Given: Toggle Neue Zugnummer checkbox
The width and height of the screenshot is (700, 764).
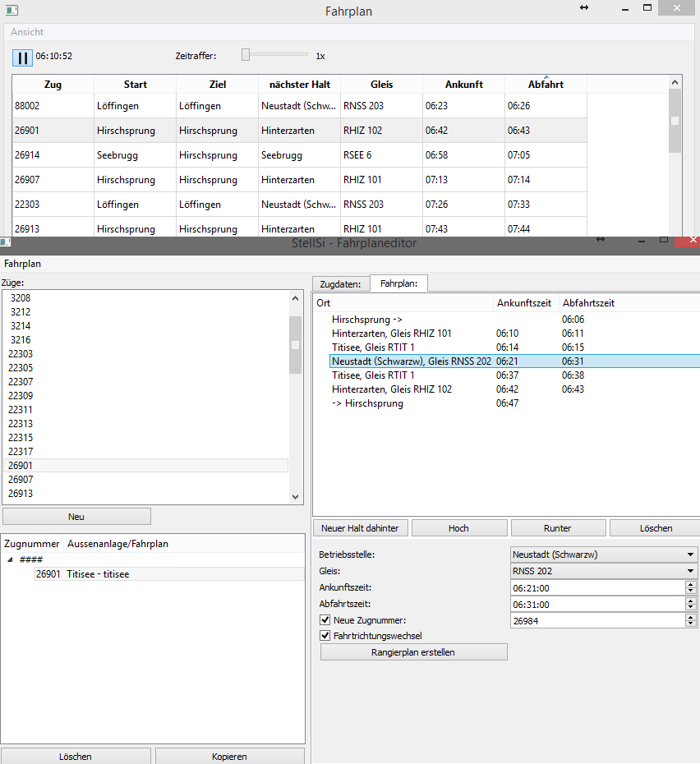Looking at the screenshot, I should click(325, 619).
